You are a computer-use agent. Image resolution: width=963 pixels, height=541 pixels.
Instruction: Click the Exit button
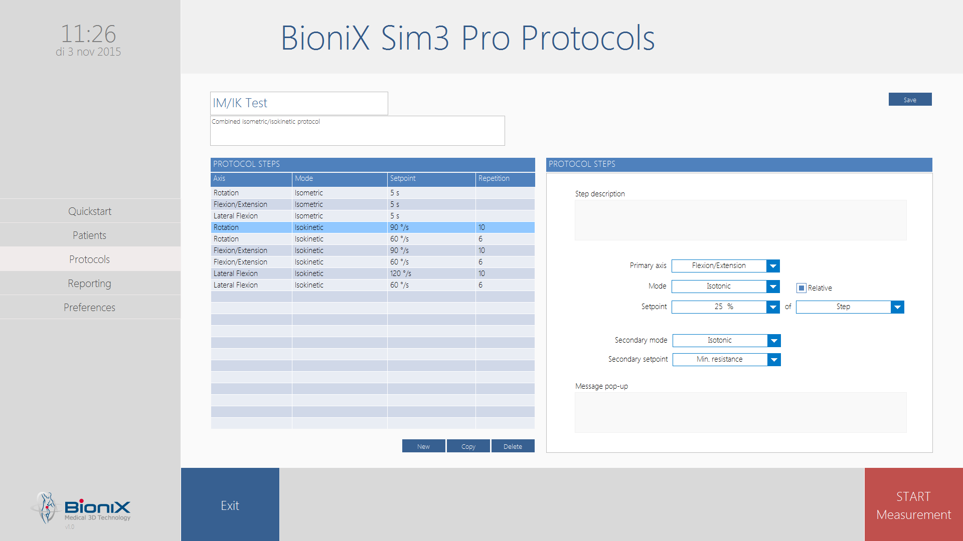[230, 505]
